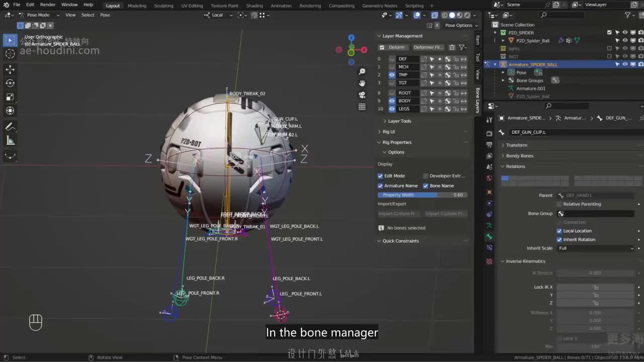This screenshot has height=362, width=644.
Task: Click the Quick Constraints panel header
Action: [400, 241]
